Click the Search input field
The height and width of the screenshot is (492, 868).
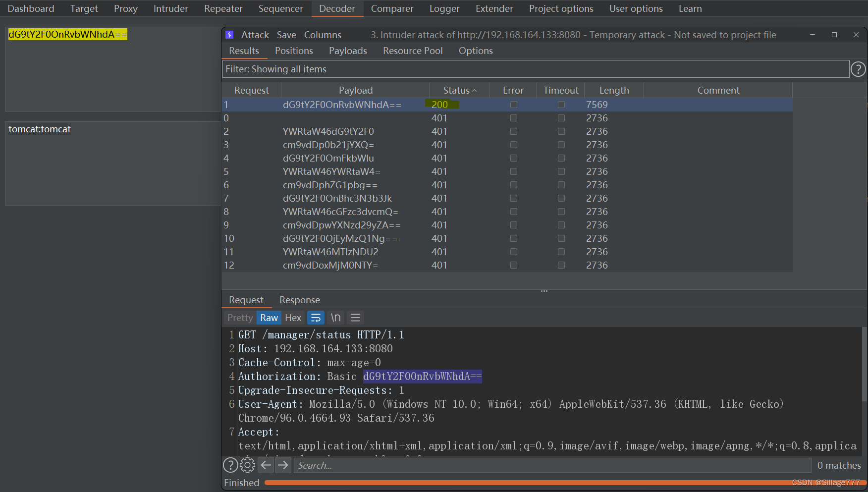pyautogui.click(x=552, y=465)
